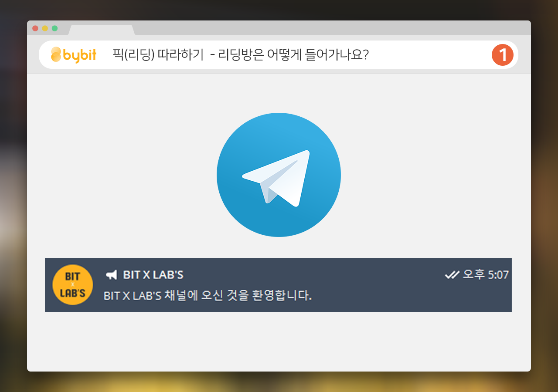The height and width of the screenshot is (392, 558).
Task: Select the empty browser tab
Action: (102, 30)
